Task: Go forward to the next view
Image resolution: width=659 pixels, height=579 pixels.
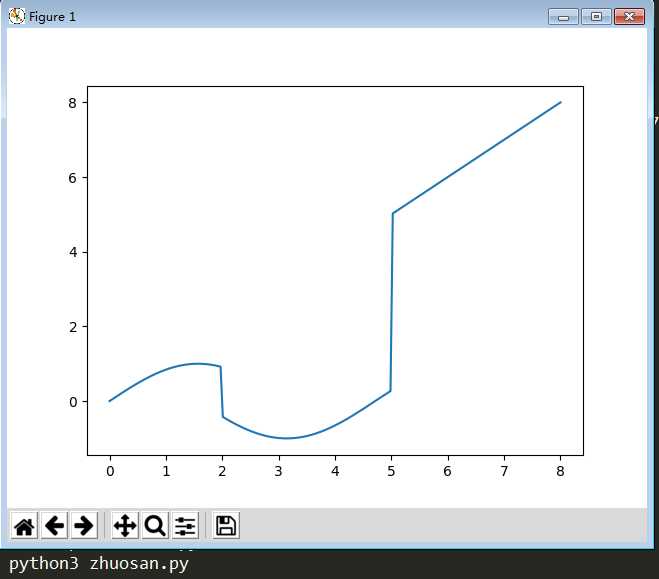Action: [84, 525]
